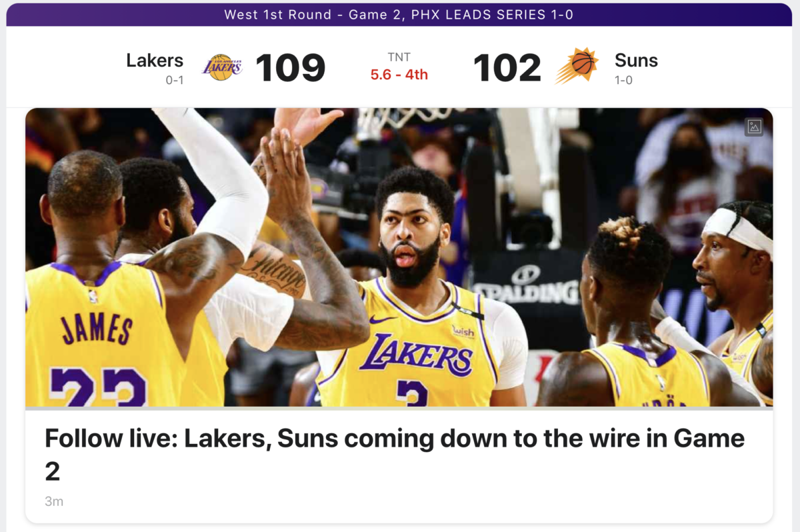Open the Lakers team logo
The height and width of the screenshot is (532, 800).
click(x=222, y=67)
